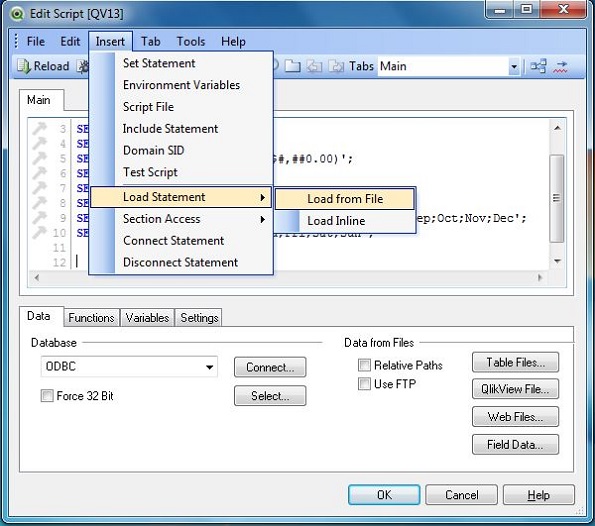Image resolution: width=595 pixels, height=526 pixels.
Task: Click the Table Files... button
Action: click(x=515, y=362)
